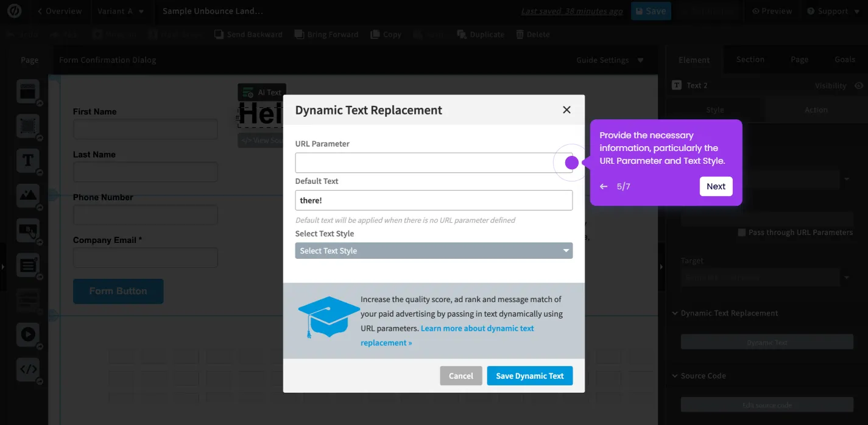Click Bring Forward in toolbar

pos(326,35)
